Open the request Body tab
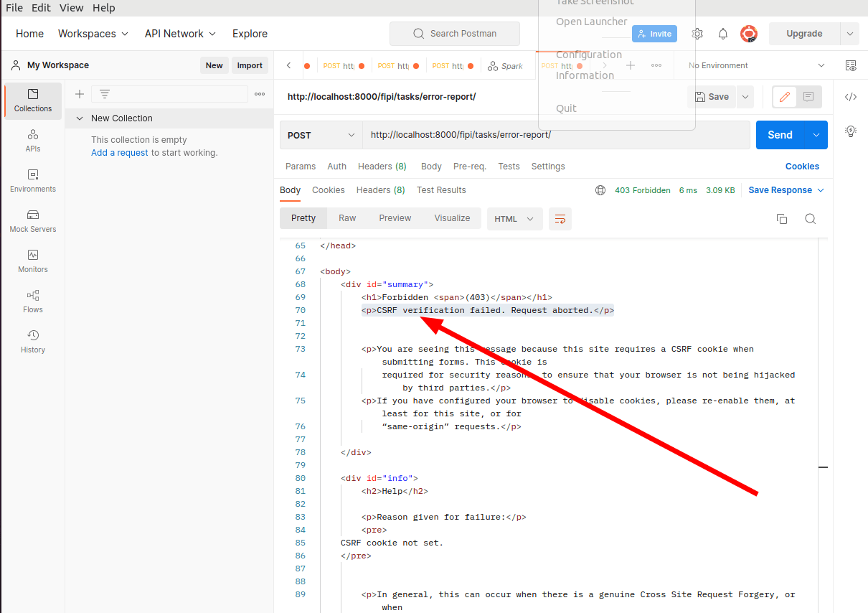 click(x=431, y=167)
